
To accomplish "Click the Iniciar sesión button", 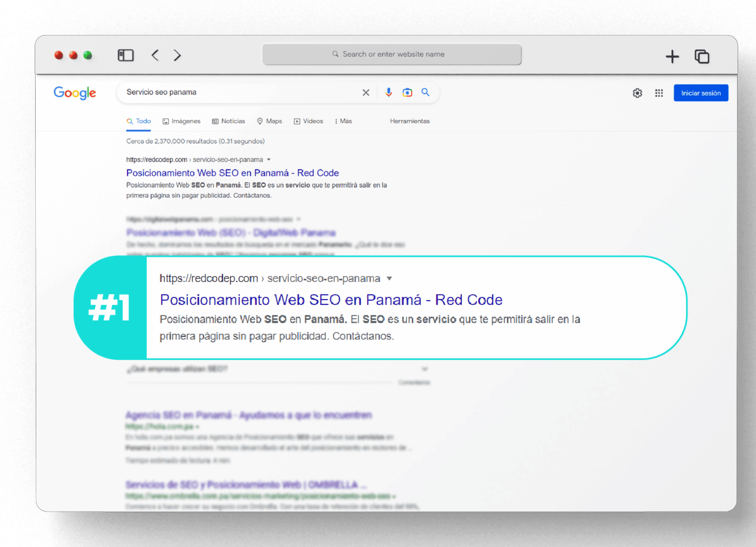I will tap(700, 92).
